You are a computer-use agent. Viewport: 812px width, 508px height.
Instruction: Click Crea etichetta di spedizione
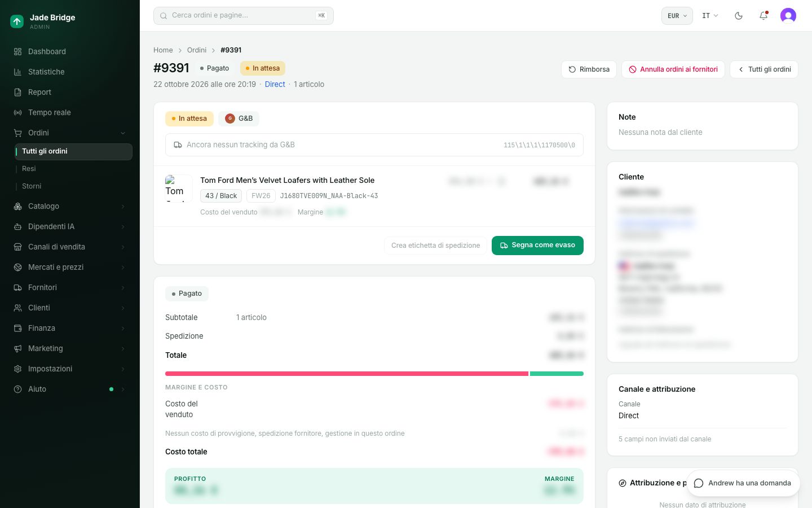click(x=435, y=246)
